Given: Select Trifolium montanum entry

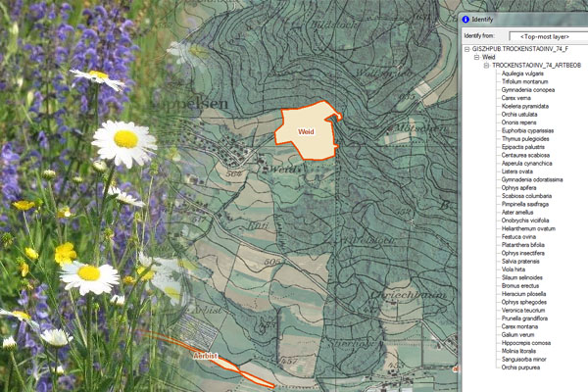Looking at the screenshot, I should tap(523, 81).
